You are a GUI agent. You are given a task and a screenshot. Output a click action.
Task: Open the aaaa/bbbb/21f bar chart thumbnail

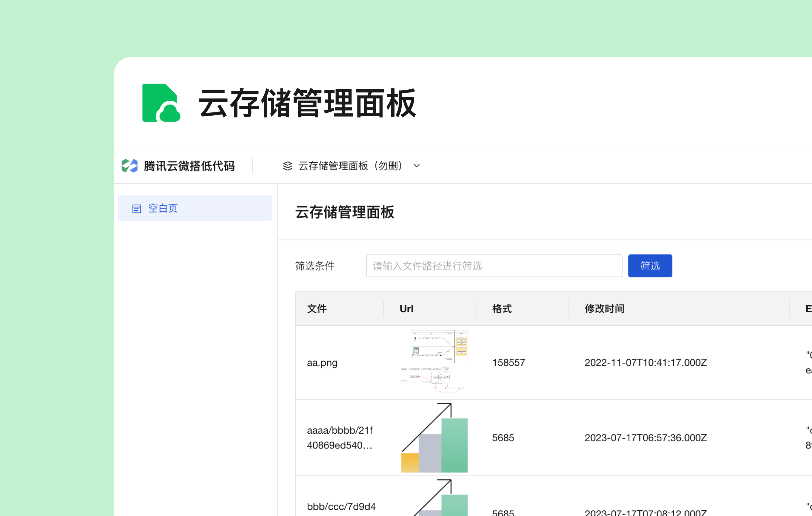[x=434, y=438]
